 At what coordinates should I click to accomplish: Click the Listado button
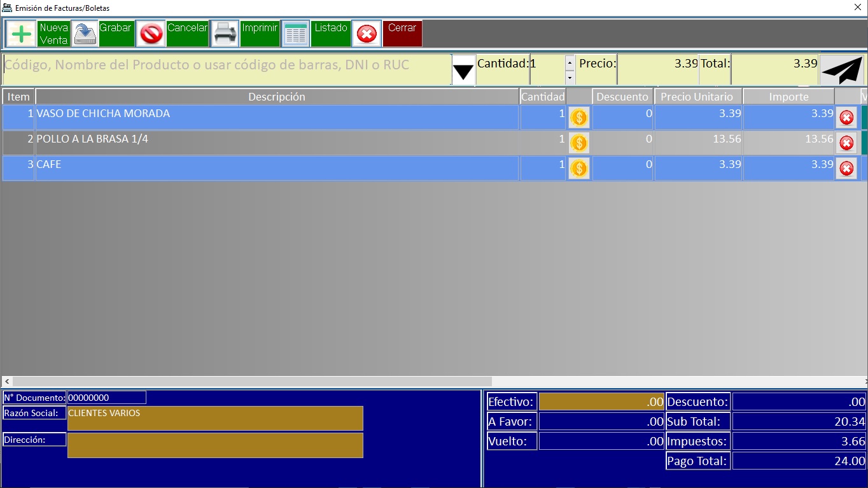(x=331, y=34)
